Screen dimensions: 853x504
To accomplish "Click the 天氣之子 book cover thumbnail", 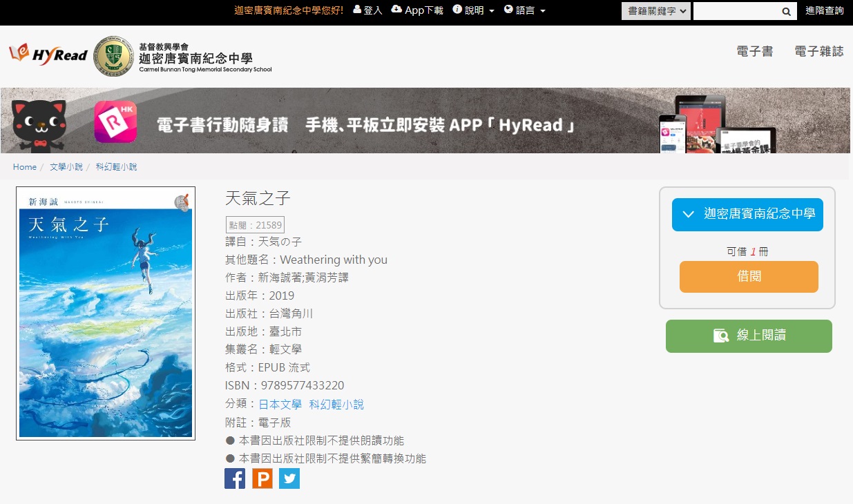I will pyautogui.click(x=106, y=313).
